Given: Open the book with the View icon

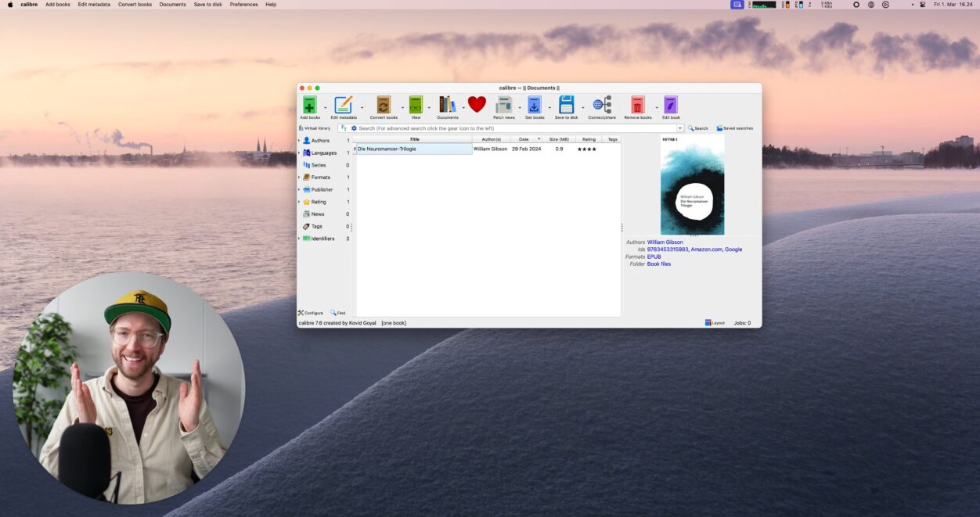Looking at the screenshot, I should [416, 106].
